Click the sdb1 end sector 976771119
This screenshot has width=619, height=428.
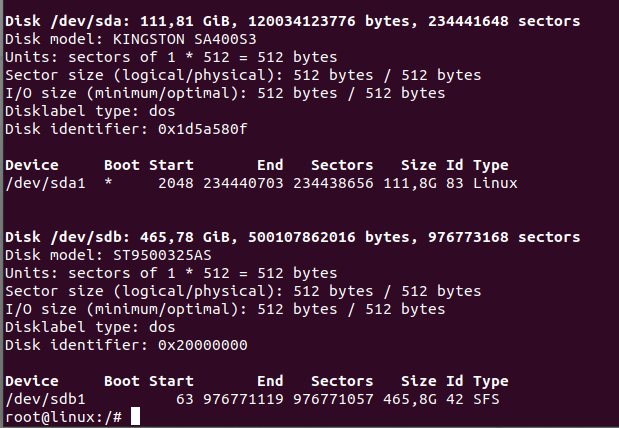point(243,399)
